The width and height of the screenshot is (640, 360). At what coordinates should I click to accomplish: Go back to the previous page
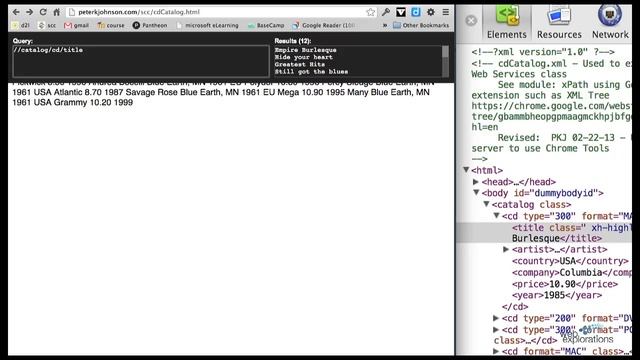click(16, 12)
